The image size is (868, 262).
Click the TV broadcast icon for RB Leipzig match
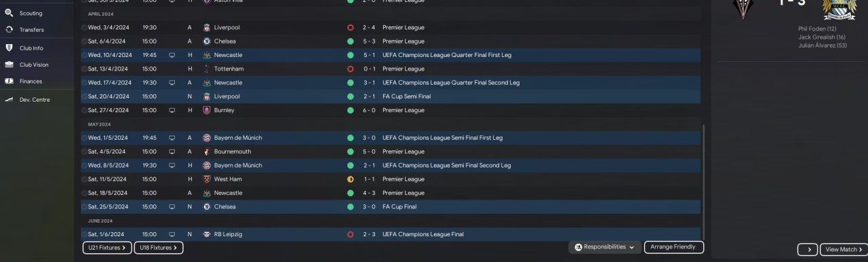172,234
